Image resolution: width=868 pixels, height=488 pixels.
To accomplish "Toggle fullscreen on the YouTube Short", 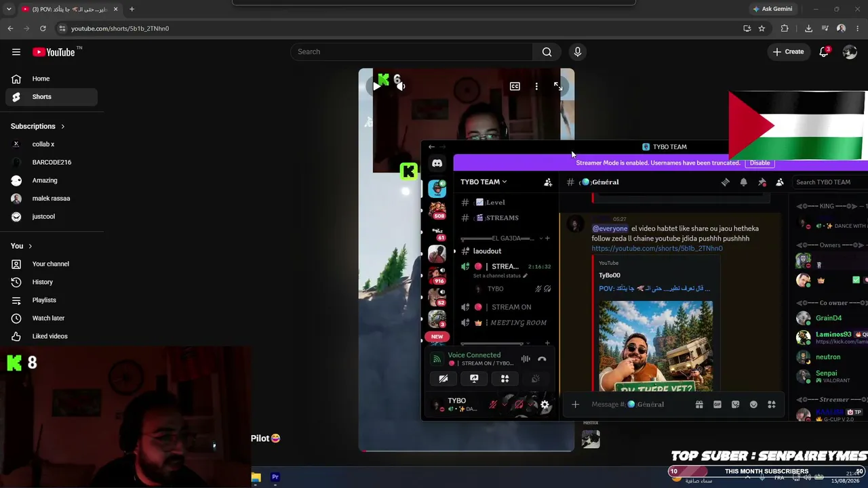I will click(558, 87).
